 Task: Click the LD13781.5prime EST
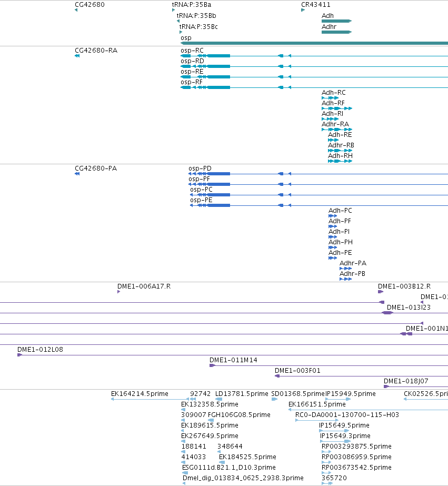[x=218, y=399]
